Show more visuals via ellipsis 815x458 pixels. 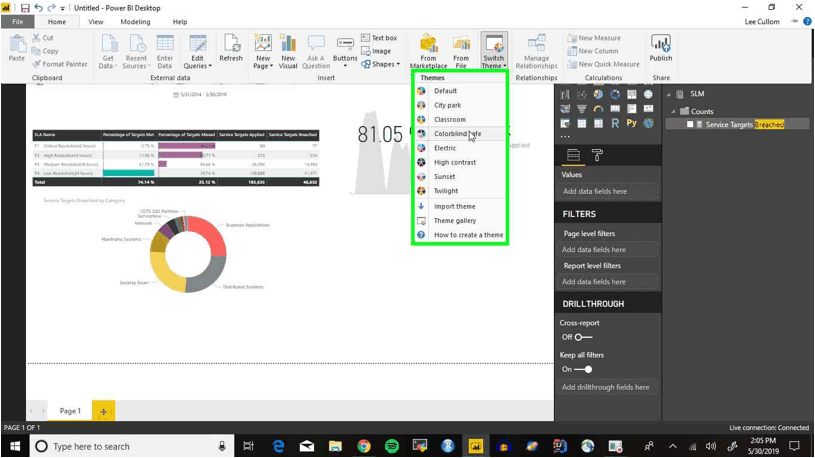tap(565, 137)
